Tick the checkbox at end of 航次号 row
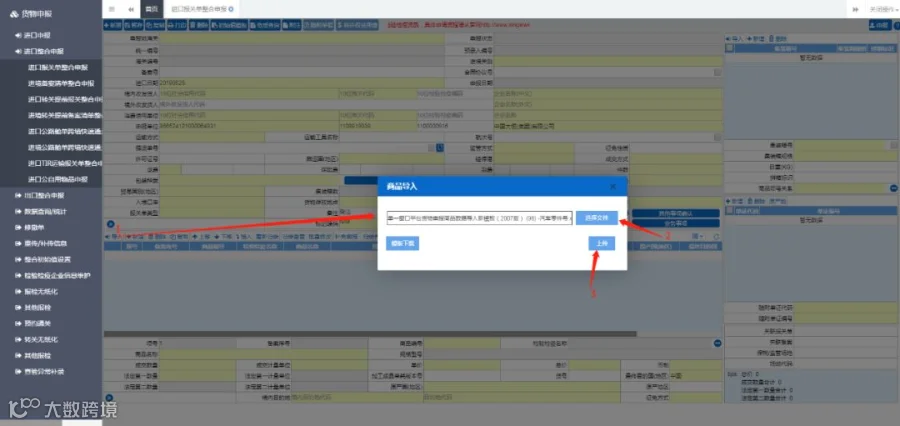The image size is (900, 426). click(x=717, y=137)
